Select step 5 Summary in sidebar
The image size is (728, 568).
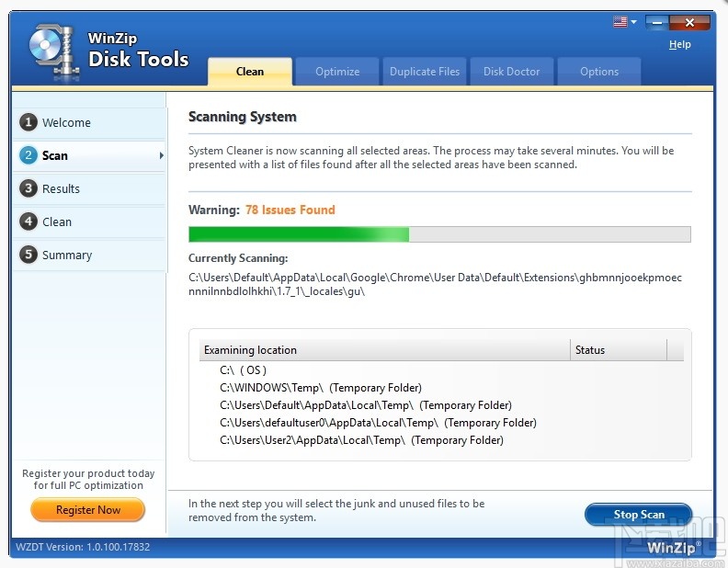[x=89, y=255]
